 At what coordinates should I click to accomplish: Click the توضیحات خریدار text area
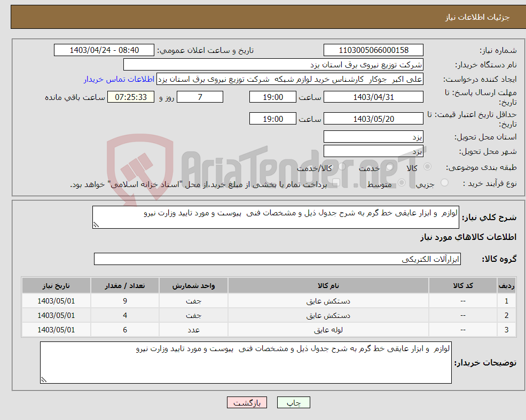246,363
